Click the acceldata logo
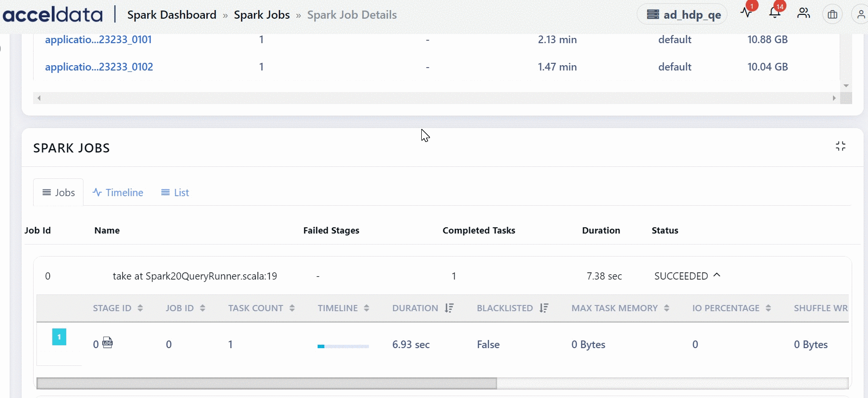This screenshot has height=398, width=868. [x=53, y=14]
